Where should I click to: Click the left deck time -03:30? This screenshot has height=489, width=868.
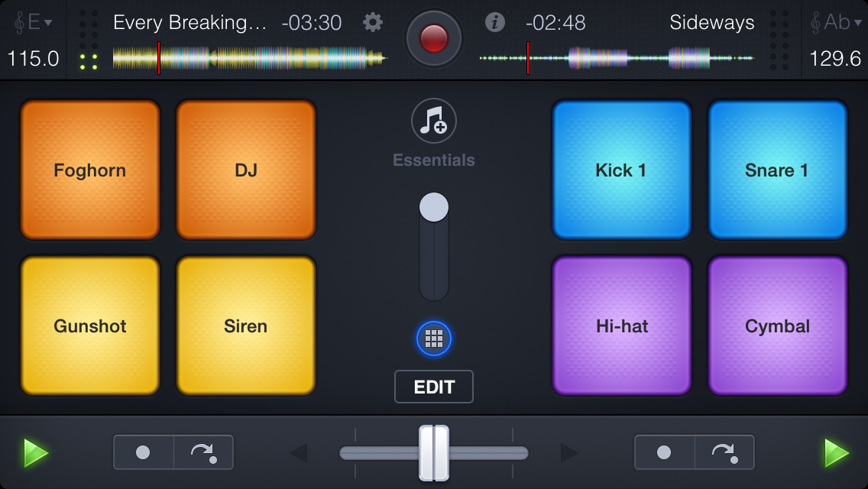pos(312,23)
